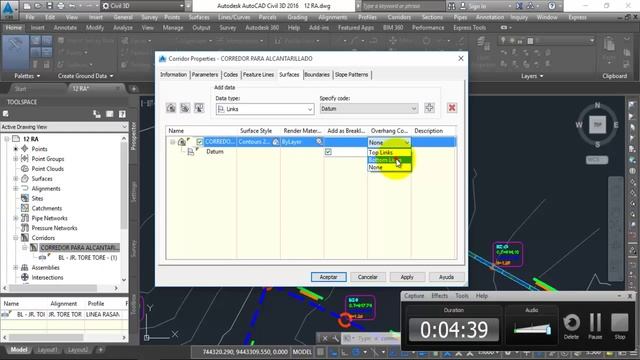Toggle the CORREDO surface row checkbox
Image resolution: width=640 pixels, height=360 pixels.
tap(199, 142)
